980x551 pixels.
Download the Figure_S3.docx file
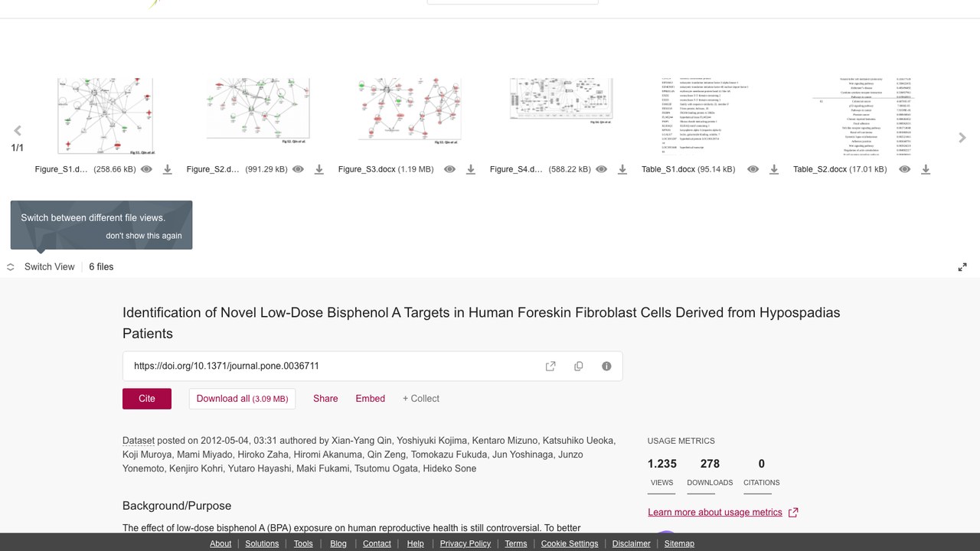470,169
